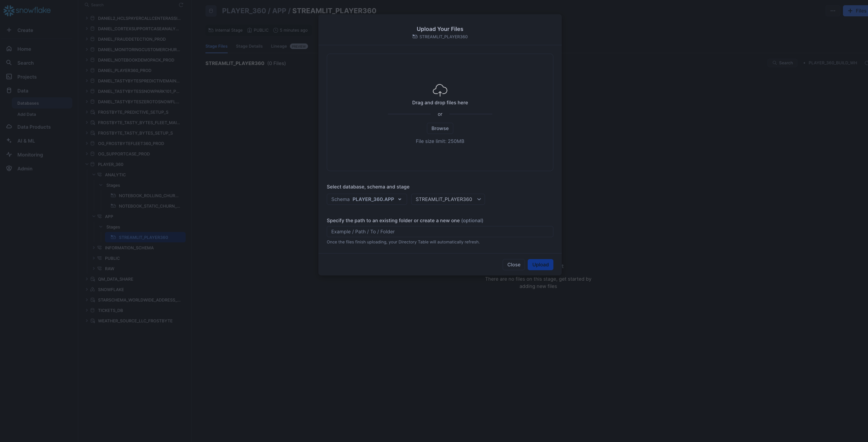
Task: Switch to the Stage Details tab
Action: tap(249, 46)
